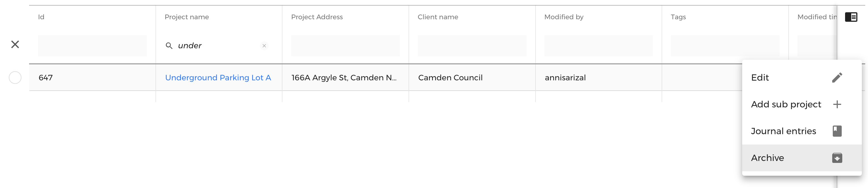Screen dimensions: 868x188
Task: Select row 647 with the circle checkbox
Action: 15,77
